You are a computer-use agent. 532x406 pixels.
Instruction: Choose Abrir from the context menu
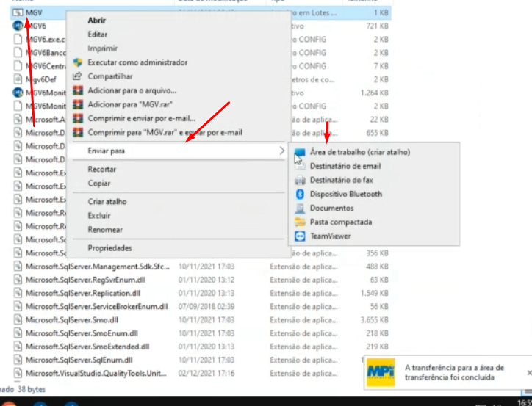[x=96, y=21]
